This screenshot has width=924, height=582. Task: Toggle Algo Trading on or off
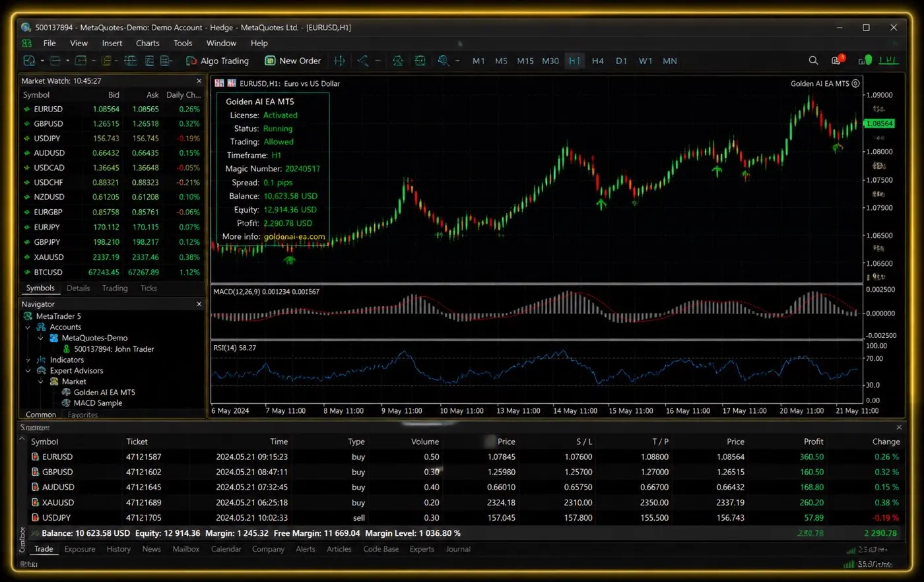pos(218,61)
